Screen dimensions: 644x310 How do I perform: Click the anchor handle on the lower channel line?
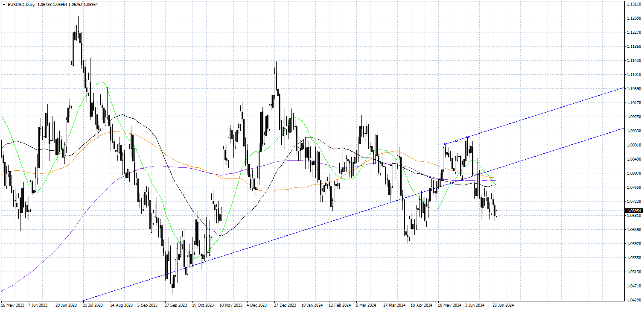[462, 180]
